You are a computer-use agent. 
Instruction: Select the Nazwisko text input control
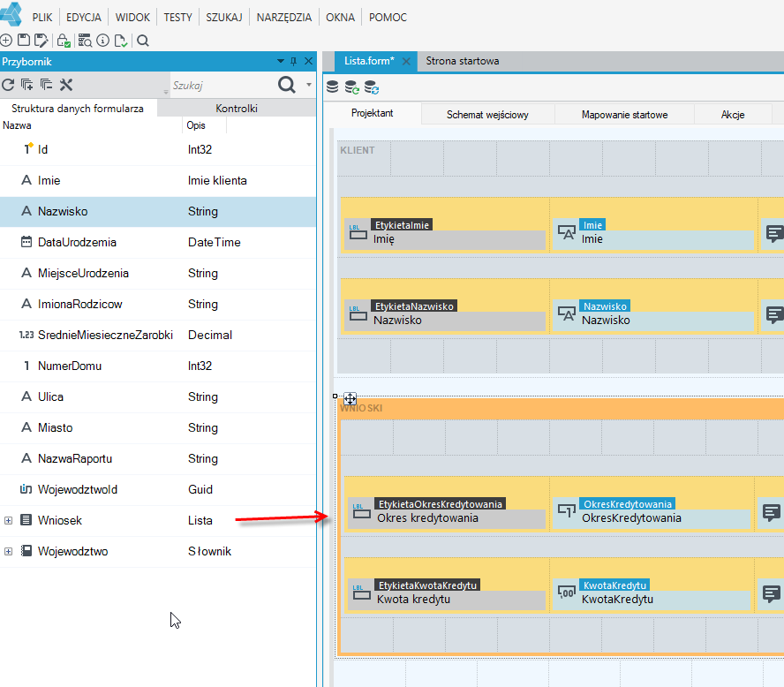coord(653,314)
